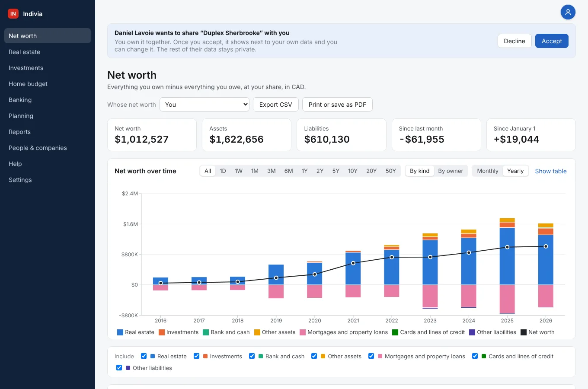The image size is (588, 389).
Task: Click the Since last month -$61,955 card
Action: coord(436,135)
